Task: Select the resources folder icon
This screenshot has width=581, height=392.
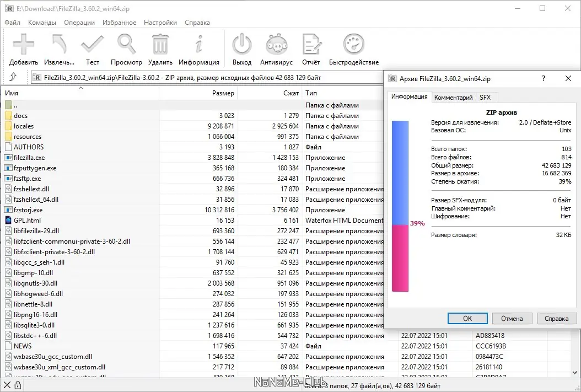Action: (8, 136)
